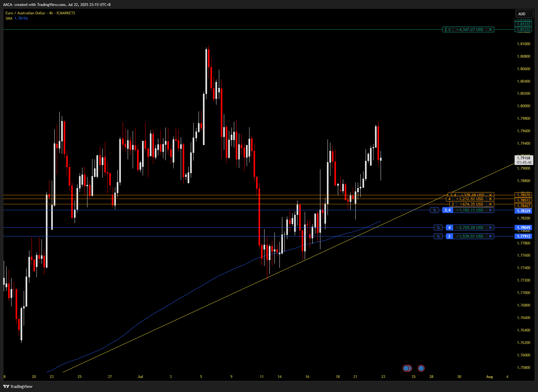The height and width of the screenshot is (392, 538).
Task: Click the blue 4 quantity label
Action: click(449, 228)
